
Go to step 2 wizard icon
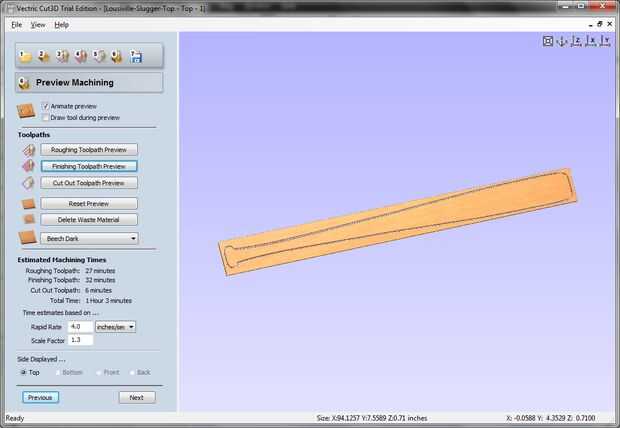tap(43, 57)
